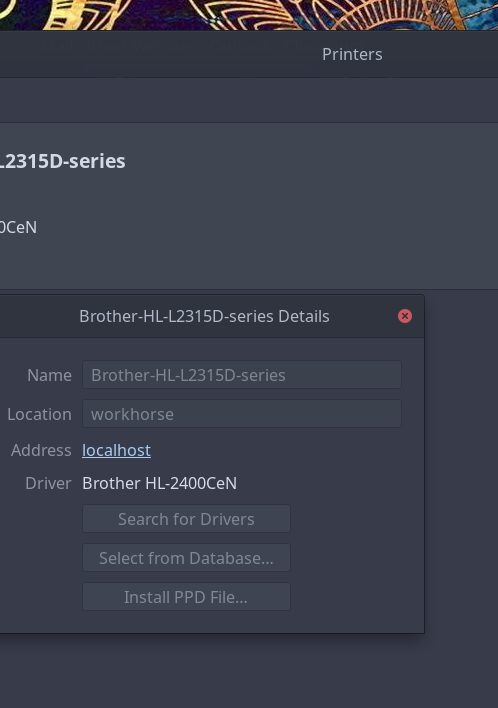498x708 pixels.
Task: Click the Details dialog title bar text
Action: click(204, 316)
